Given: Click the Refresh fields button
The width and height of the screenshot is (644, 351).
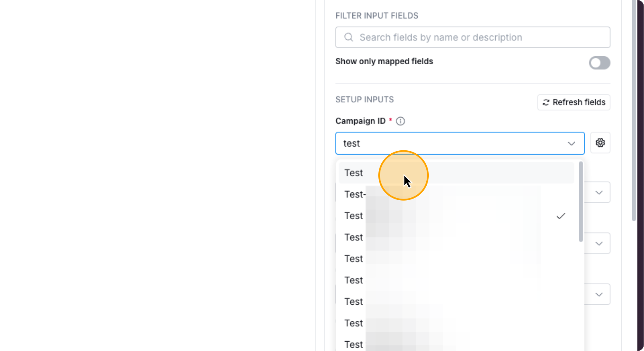Looking at the screenshot, I should [x=573, y=102].
